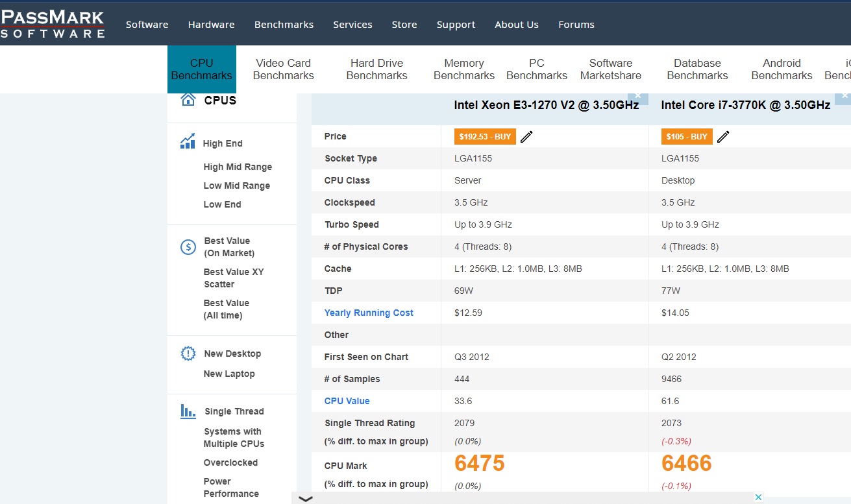Open the Hardware menu
851x504 pixels.
pos(211,24)
